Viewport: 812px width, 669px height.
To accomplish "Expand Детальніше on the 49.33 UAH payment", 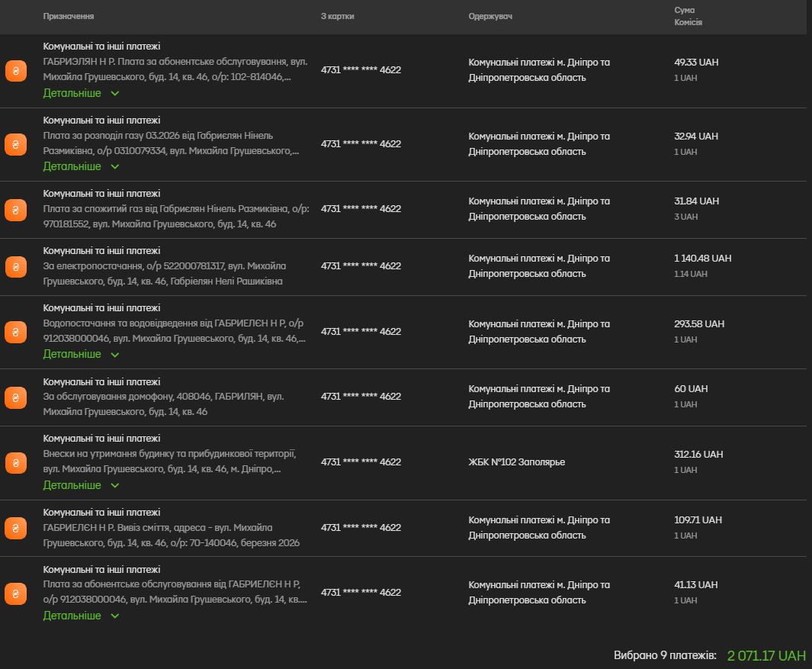I will [x=81, y=93].
